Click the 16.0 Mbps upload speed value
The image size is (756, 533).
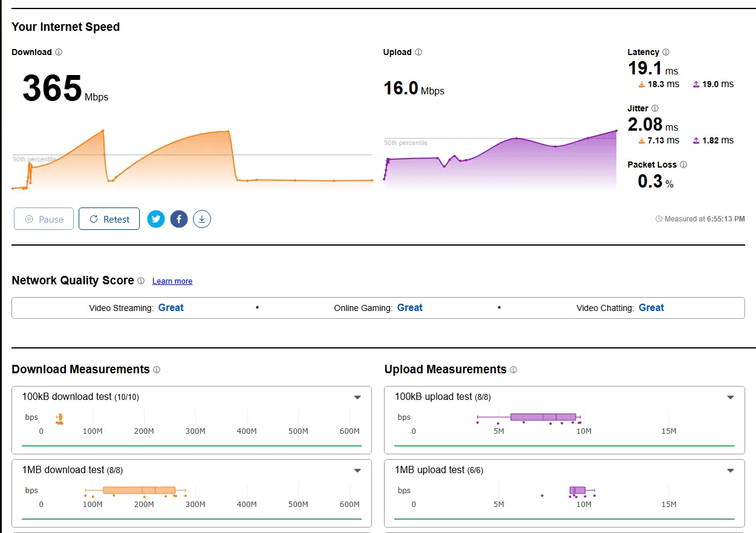[x=414, y=89]
